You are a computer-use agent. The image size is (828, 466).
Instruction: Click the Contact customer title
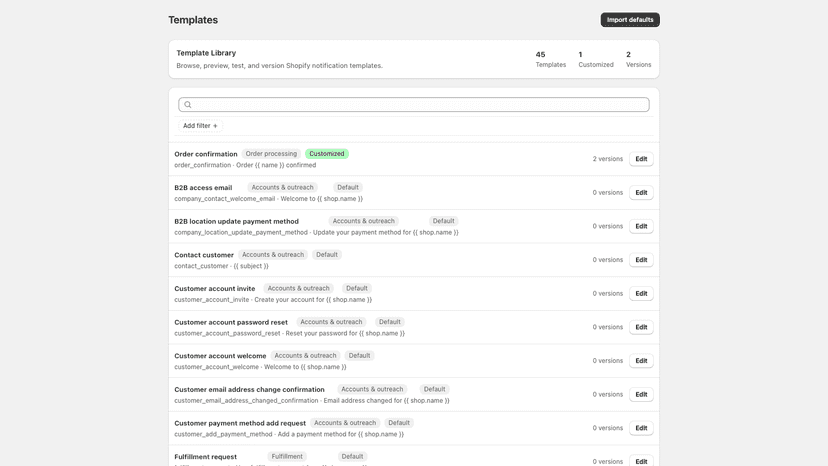[x=204, y=255]
